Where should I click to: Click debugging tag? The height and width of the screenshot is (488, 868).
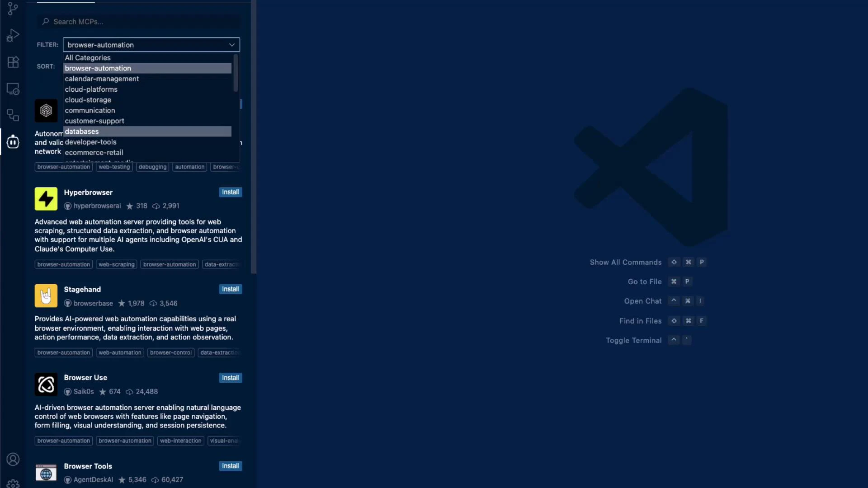pyautogui.click(x=152, y=167)
